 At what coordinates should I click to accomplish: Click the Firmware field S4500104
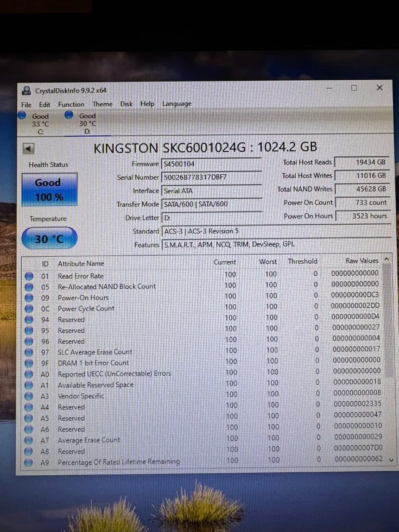tap(212, 164)
